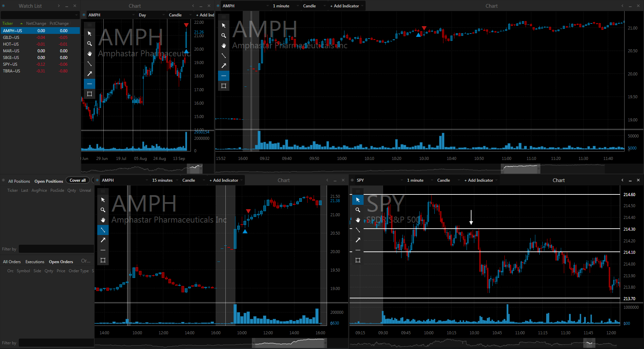Open Candle chart-type dropdown in Day chart

tap(180, 15)
